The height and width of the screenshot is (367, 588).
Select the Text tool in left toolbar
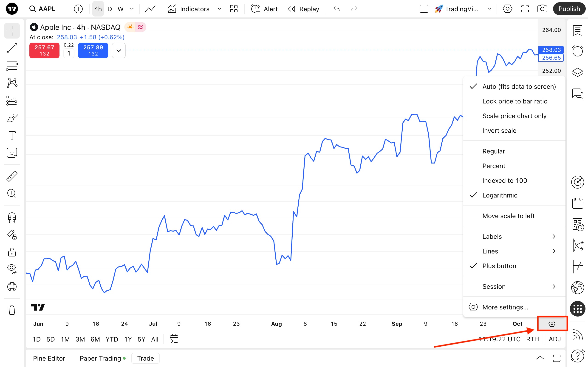(12, 135)
